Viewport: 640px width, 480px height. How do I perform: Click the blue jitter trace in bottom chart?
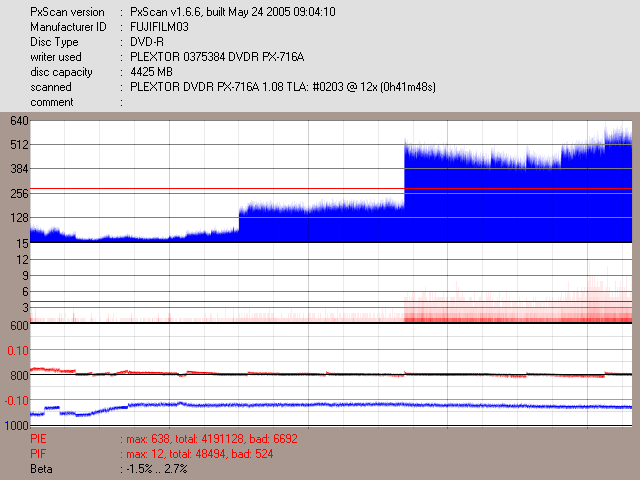click(x=331, y=405)
